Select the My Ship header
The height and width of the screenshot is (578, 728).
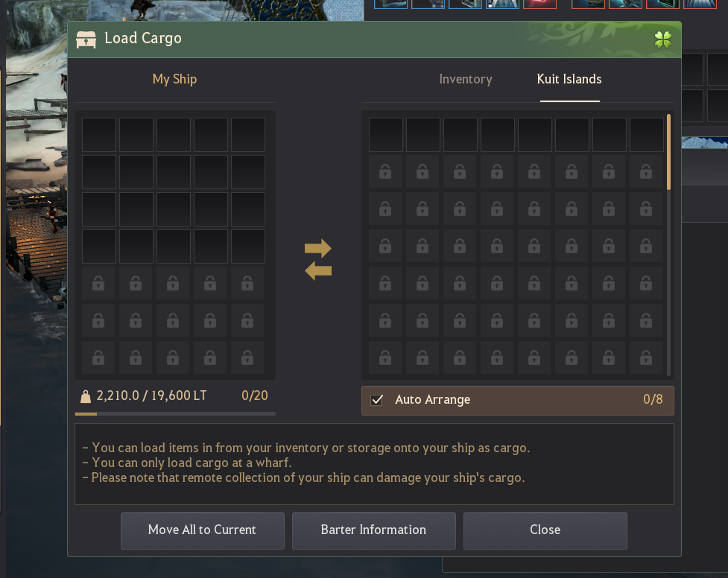pos(174,80)
